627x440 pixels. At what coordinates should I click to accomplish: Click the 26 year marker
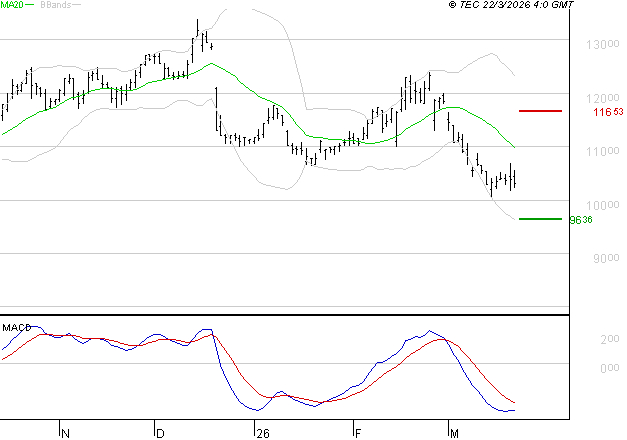click(263, 434)
